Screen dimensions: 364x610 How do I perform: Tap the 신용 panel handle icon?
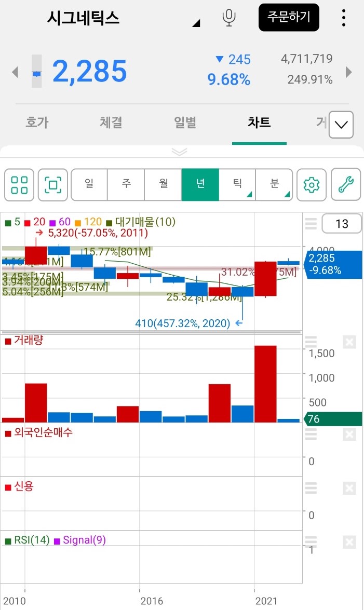click(311, 488)
